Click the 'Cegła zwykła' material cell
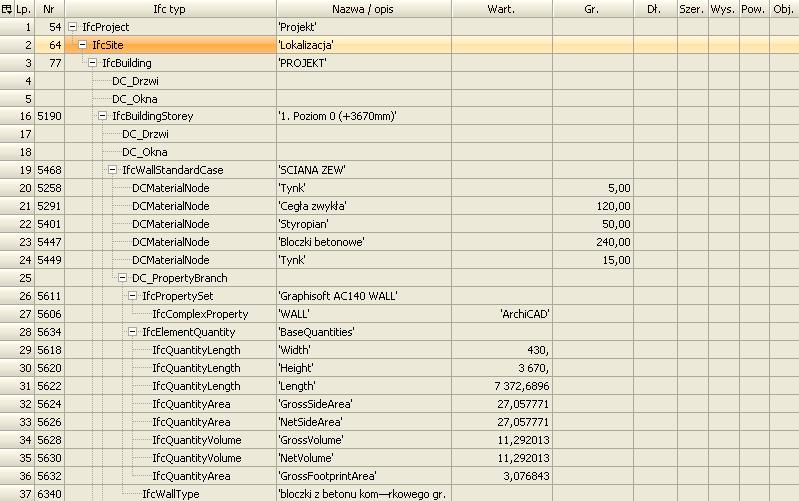 pyautogui.click(x=364, y=206)
